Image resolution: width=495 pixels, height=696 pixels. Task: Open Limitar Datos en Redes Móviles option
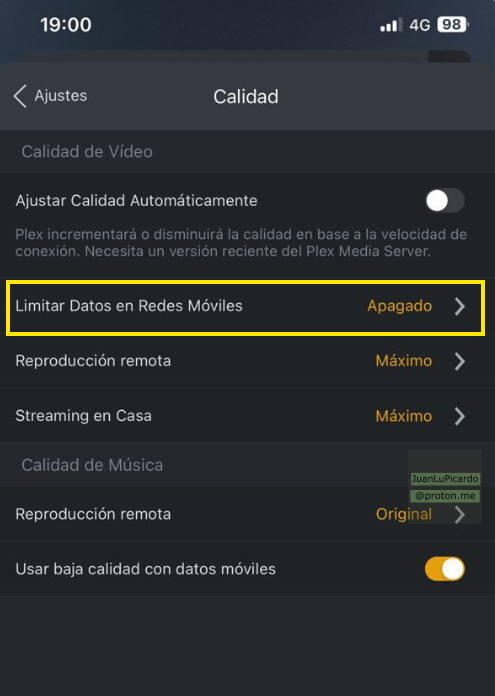(x=246, y=306)
